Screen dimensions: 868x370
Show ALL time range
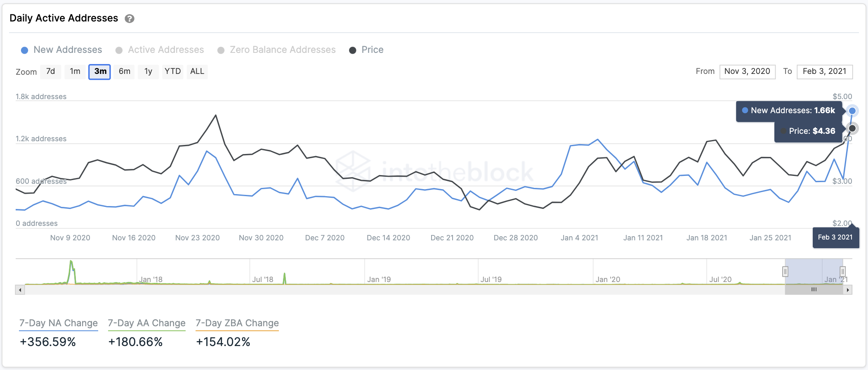tap(197, 71)
